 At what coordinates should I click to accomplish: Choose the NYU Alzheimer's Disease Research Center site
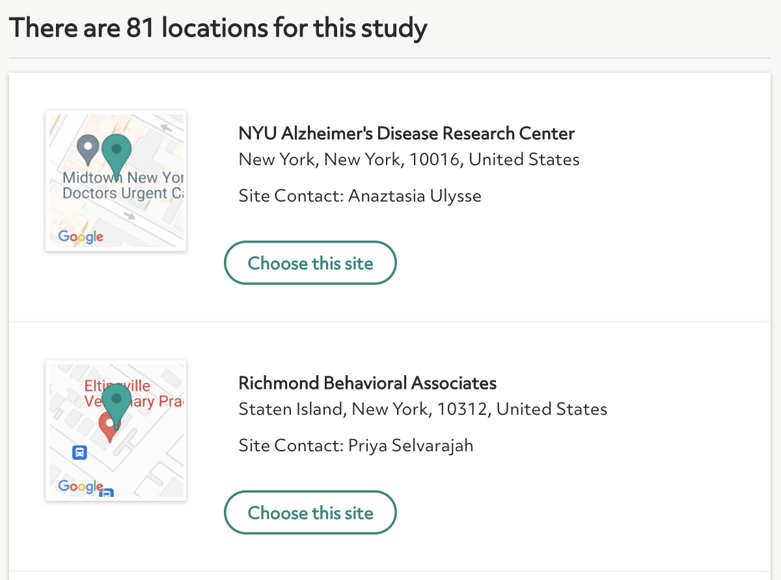[310, 263]
